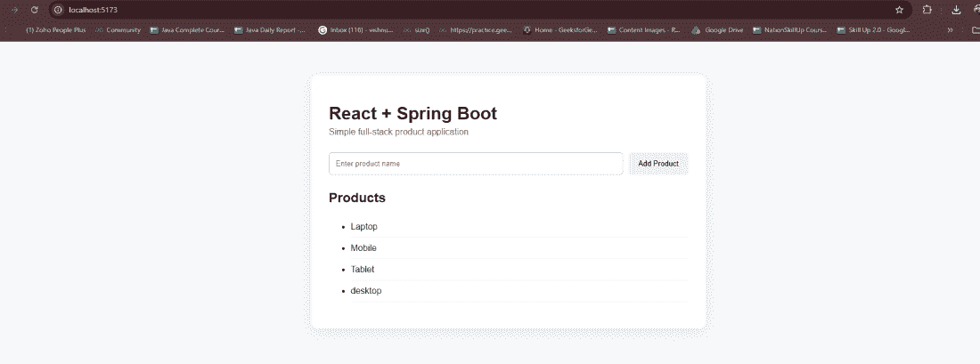Open the Java Complete Course bookmark

187,29
